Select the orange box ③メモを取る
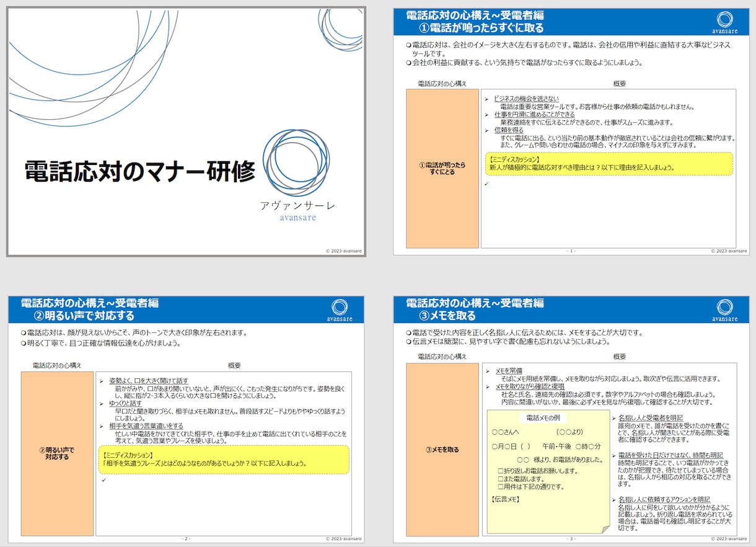 point(442,450)
